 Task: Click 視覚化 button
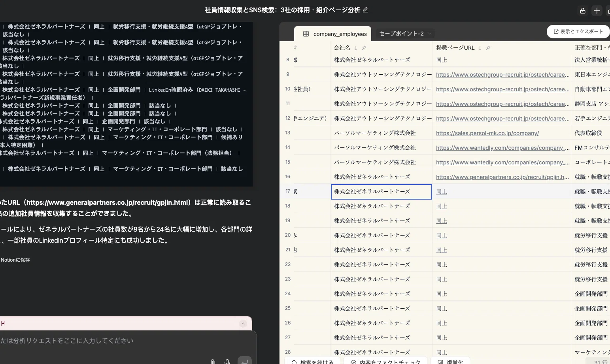450,362
